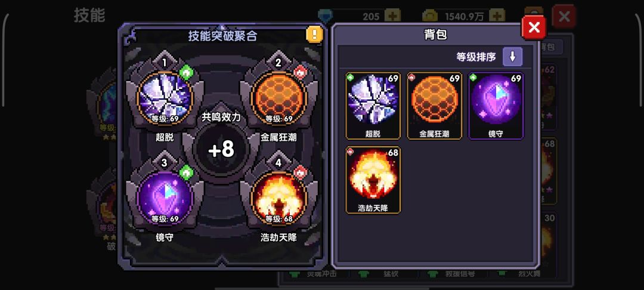Select slot 2 skill 金属狂潮
The width and height of the screenshot is (644, 290).
(x=279, y=99)
